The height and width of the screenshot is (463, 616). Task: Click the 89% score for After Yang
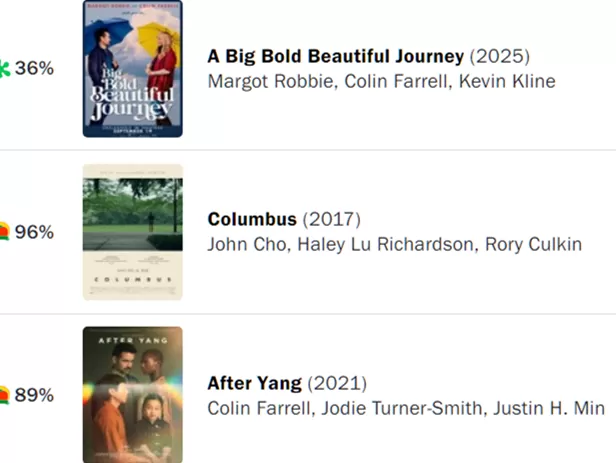34,395
